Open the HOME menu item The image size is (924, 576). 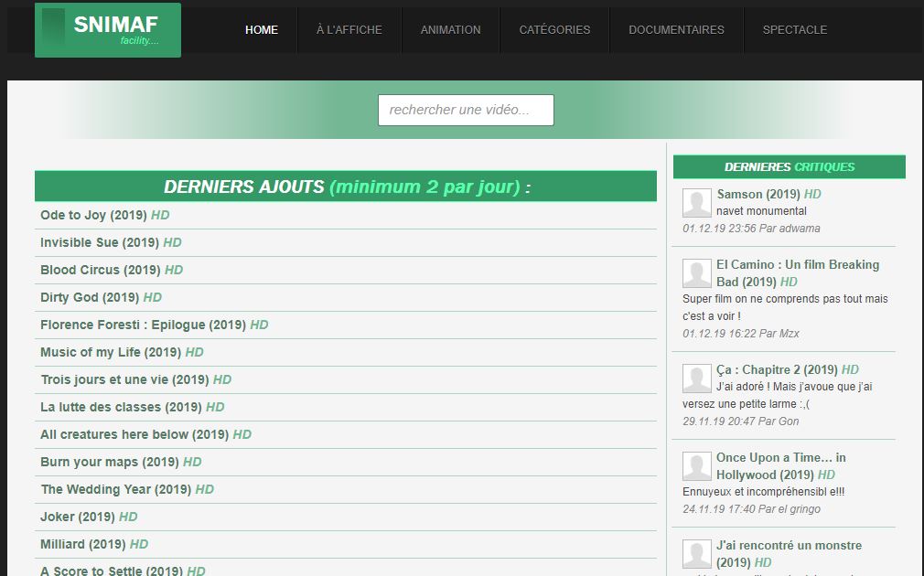pyautogui.click(x=262, y=29)
